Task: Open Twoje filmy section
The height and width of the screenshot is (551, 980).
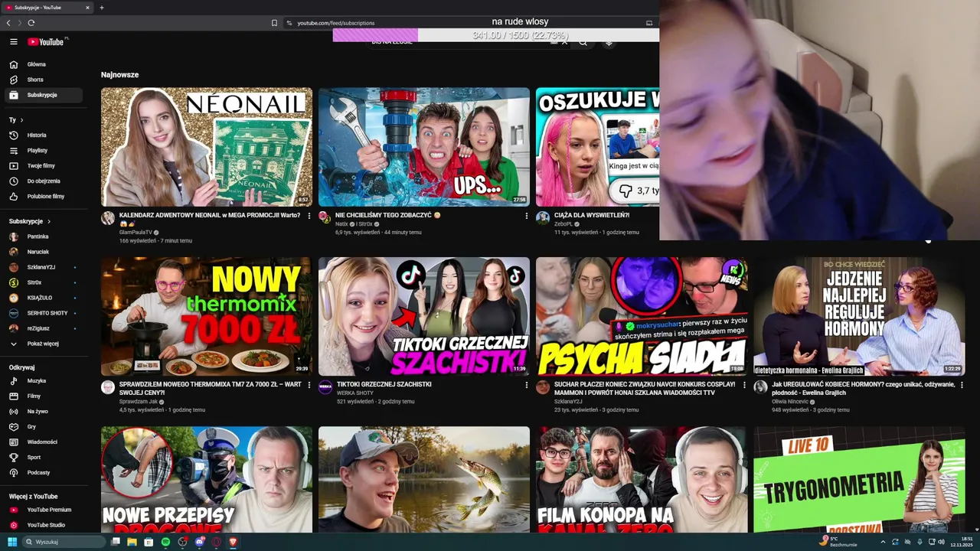Action: (45, 166)
